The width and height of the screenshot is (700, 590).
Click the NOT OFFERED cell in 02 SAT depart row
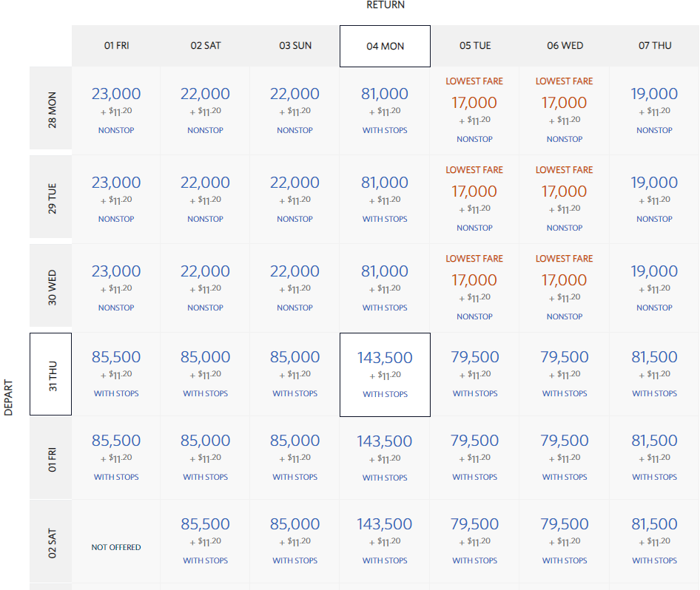pos(116,547)
